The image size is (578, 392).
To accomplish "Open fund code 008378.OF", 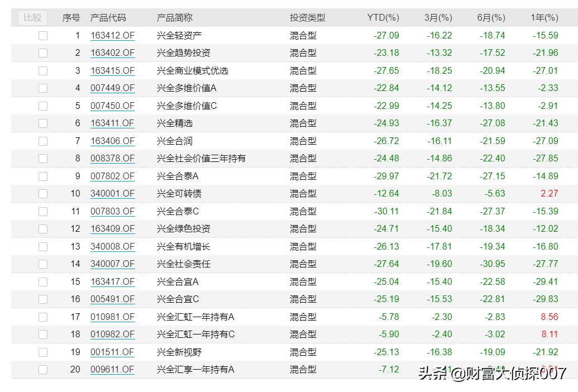I will pyautogui.click(x=112, y=159).
